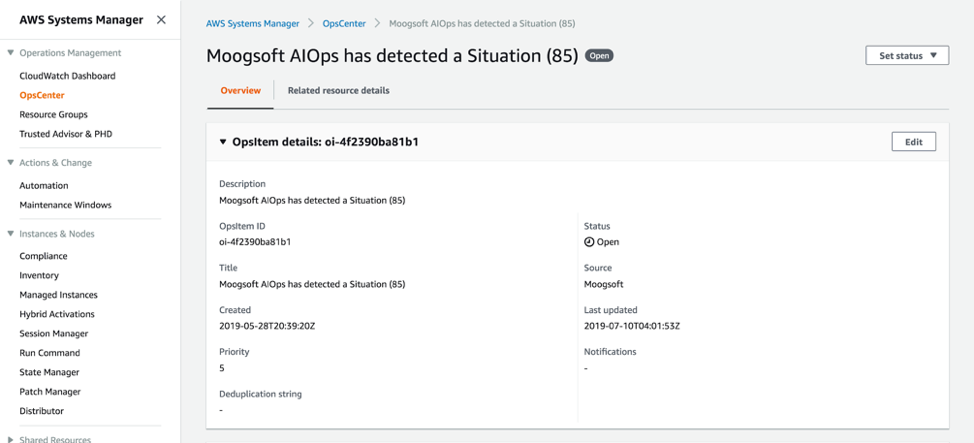Collapse the Actions & Change section
The image size is (974, 443).
tap(11, 163)
